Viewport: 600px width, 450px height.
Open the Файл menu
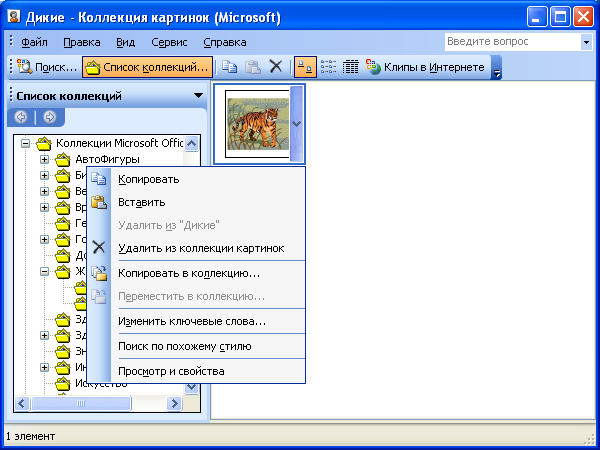point(34,42)
